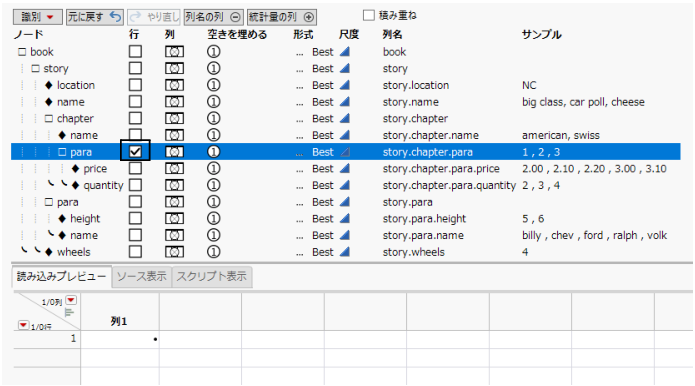Click the diamond icon beside location node

(x=49, y=85)
